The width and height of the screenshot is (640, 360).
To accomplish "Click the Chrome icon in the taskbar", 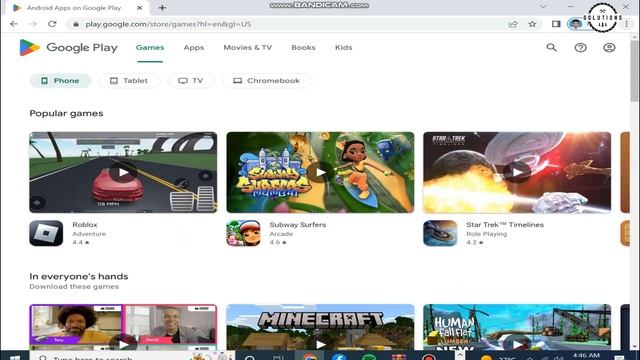I will 309,358.
